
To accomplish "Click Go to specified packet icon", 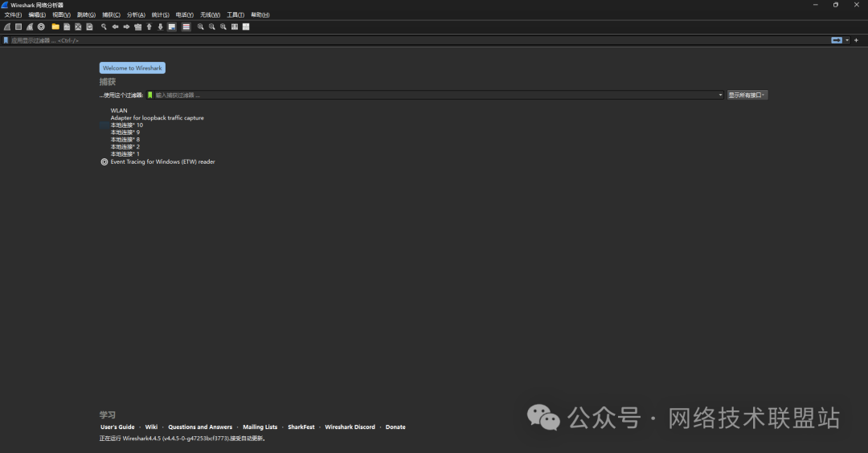I will (x=138, y=27).
